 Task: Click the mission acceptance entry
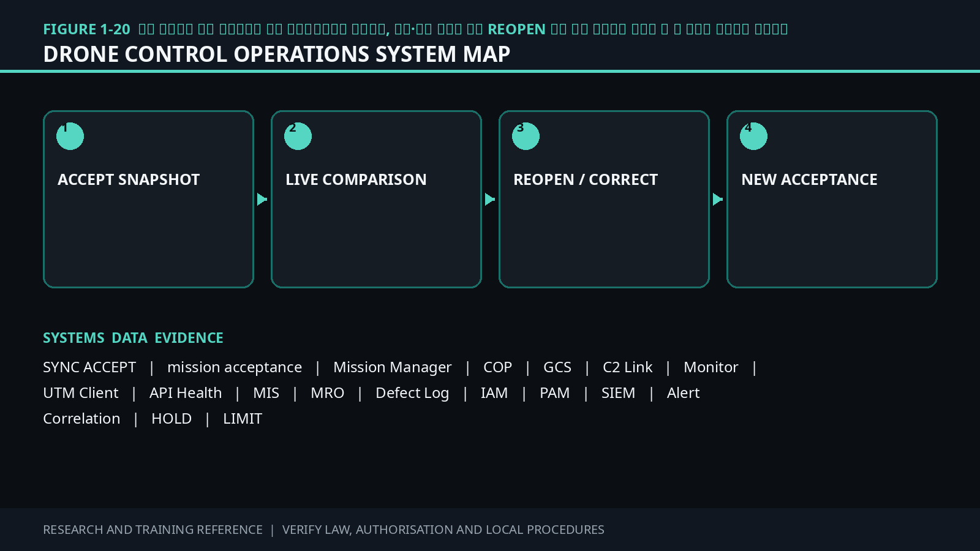[x=235, y=367]
